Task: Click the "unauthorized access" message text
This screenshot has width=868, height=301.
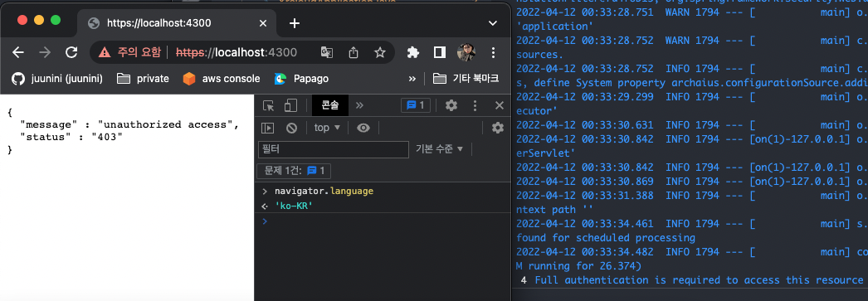Action: pyautogui.click(x=165, y=124)
